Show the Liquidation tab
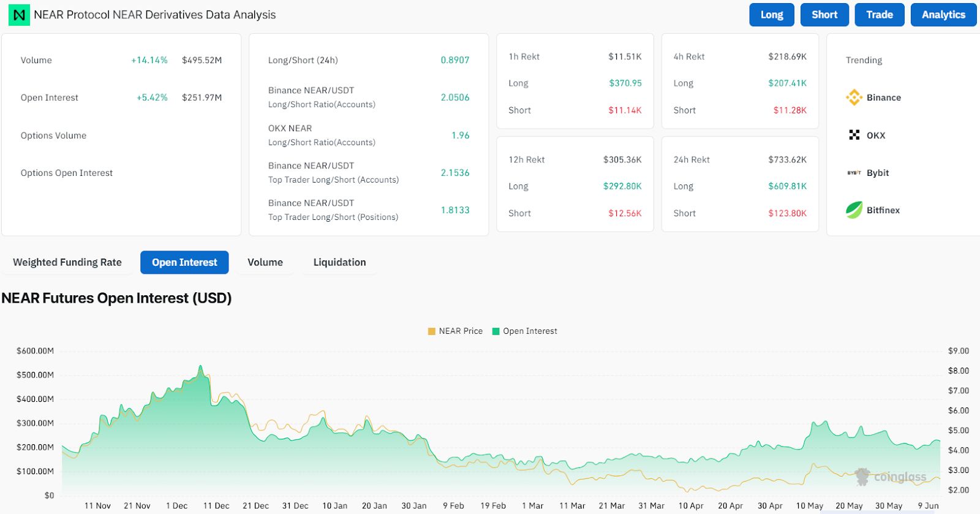The height and width of the screenshot is (514, 980). [339, 262]
